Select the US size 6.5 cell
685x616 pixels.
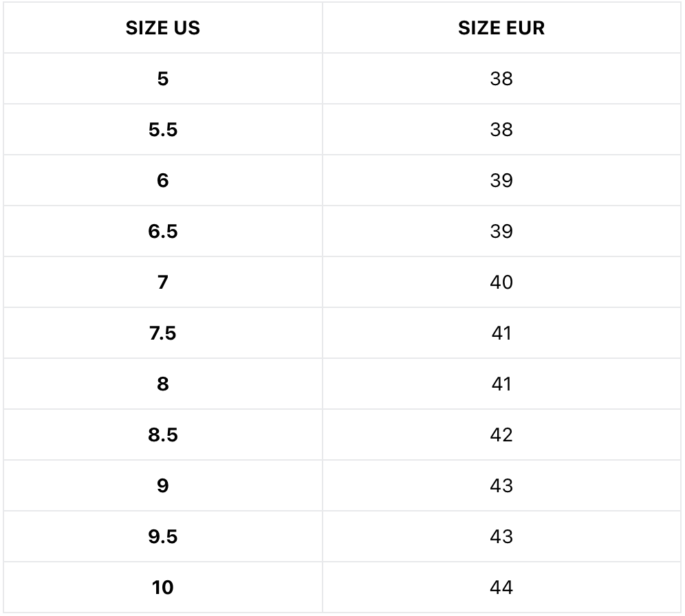(163, 232)
